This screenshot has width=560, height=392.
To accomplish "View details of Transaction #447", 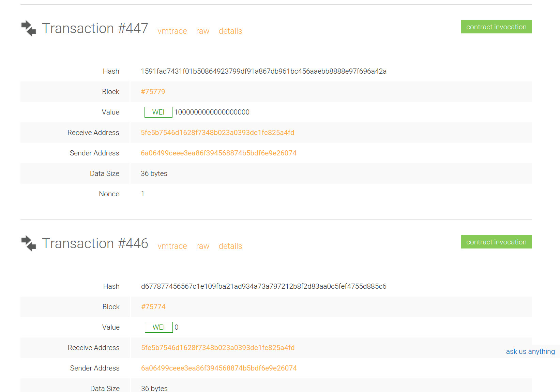I will (x=230, y=31).
